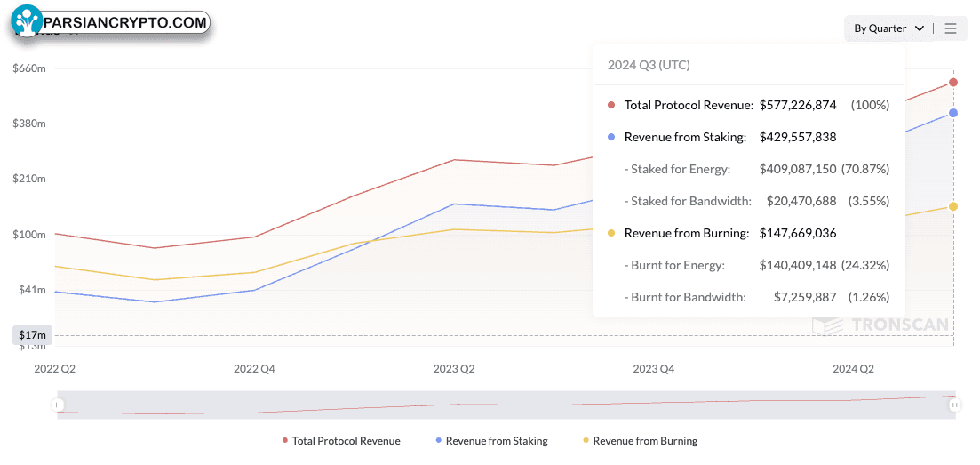Toggle Revenue from Staking legend series
This screenshot has width=980, height=465.
[491, 441]
